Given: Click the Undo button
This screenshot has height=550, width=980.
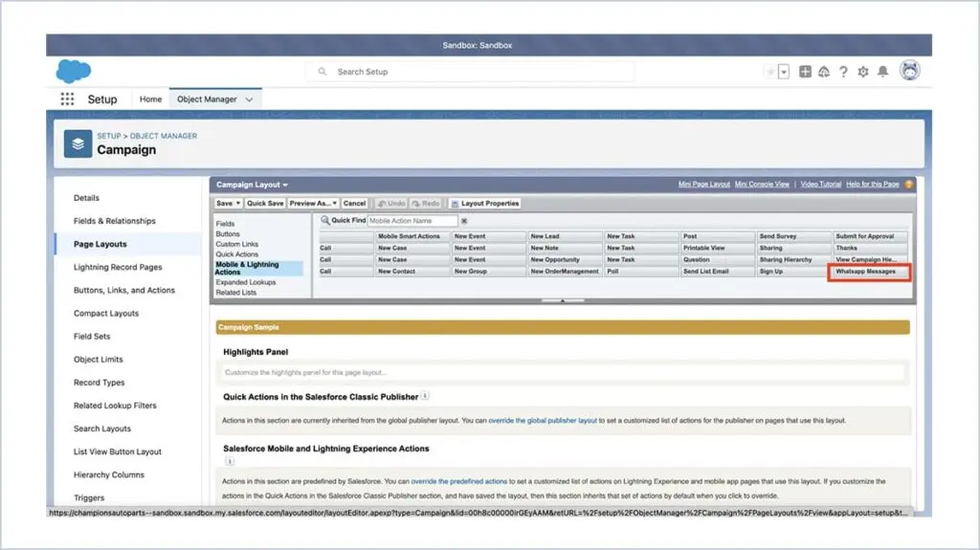Looking at the screenshot, I should (x=391, y=203).
